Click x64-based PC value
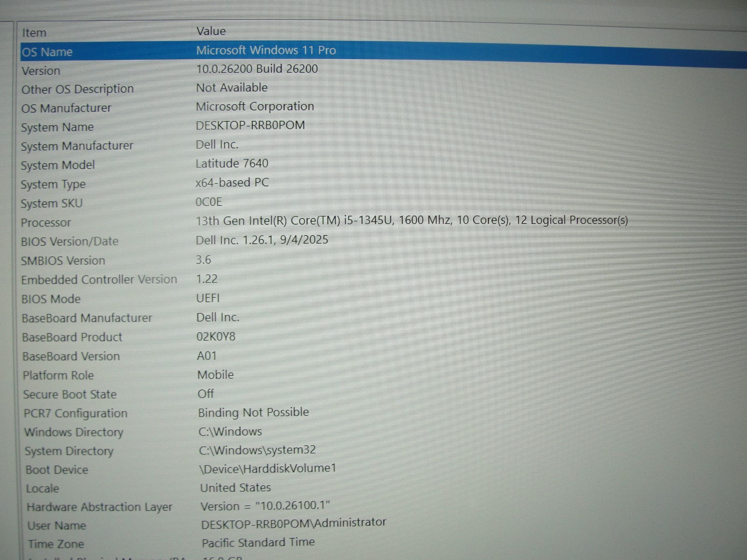Screen dimensions: 747x560 [x=232, y=182]
